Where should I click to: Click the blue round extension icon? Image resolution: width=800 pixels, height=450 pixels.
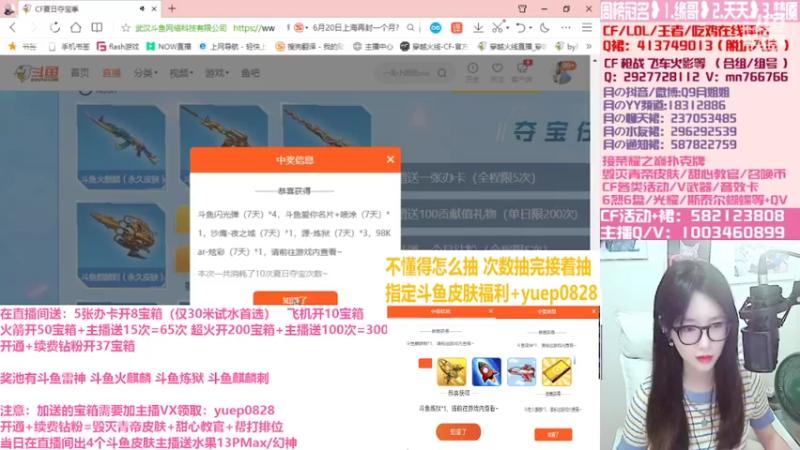pos(435,28)
